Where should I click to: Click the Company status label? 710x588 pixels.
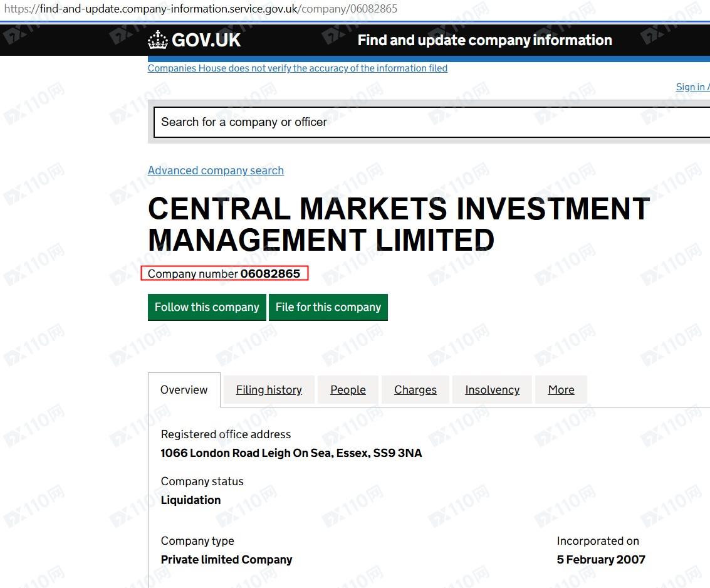click(202, 481)
